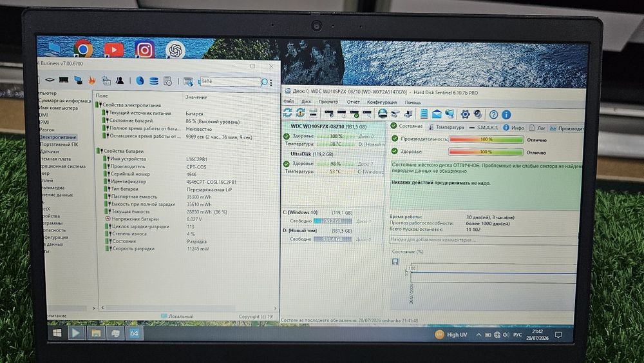Expand the hidden tray icons chevron
This screenshot has height=363, width=644.
[478, 335]
